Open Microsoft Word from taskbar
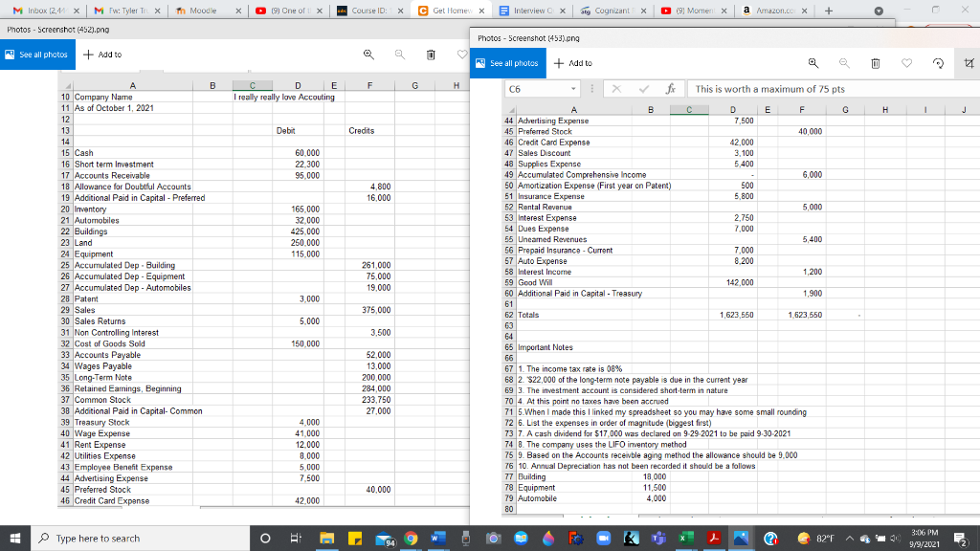980x551 pixels. [438, 538]
